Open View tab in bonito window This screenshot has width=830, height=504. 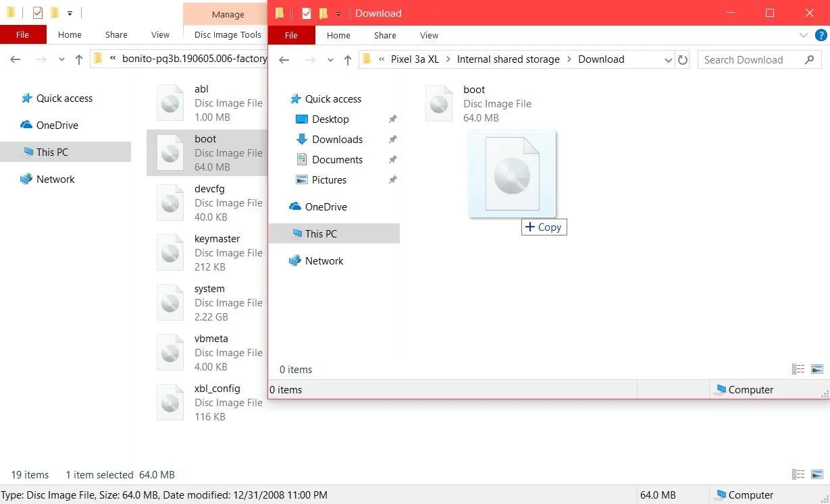click(160, 34)
